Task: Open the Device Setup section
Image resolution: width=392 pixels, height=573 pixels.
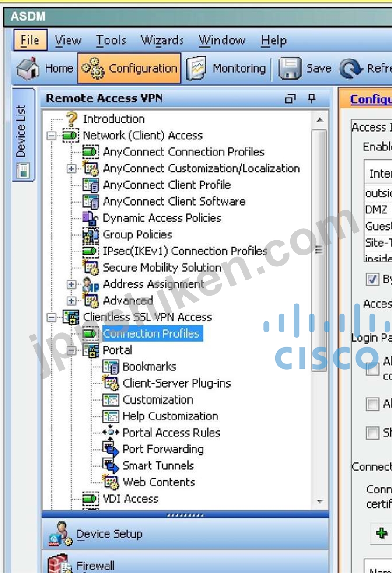Action: 185,534
